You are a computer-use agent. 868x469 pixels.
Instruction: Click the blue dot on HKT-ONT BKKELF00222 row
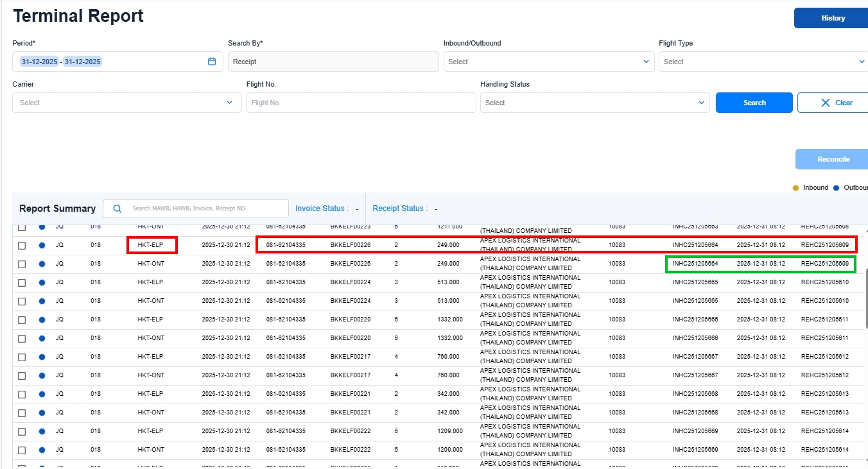pos(42,450)
